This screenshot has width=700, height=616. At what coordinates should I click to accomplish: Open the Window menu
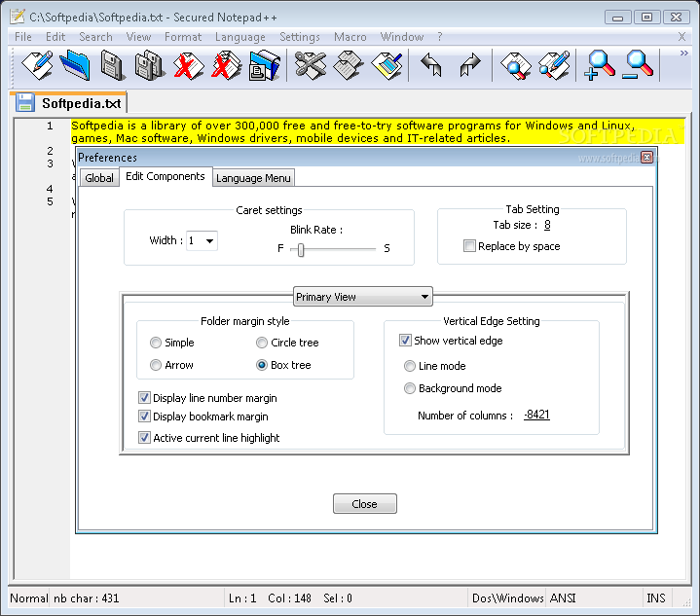coord(402,37)
